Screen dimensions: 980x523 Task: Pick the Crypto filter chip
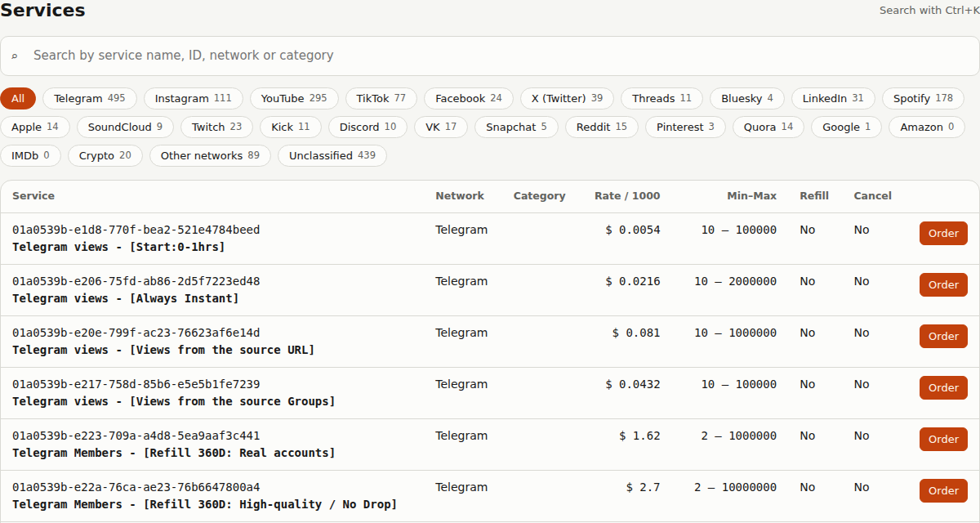[105, 156]
